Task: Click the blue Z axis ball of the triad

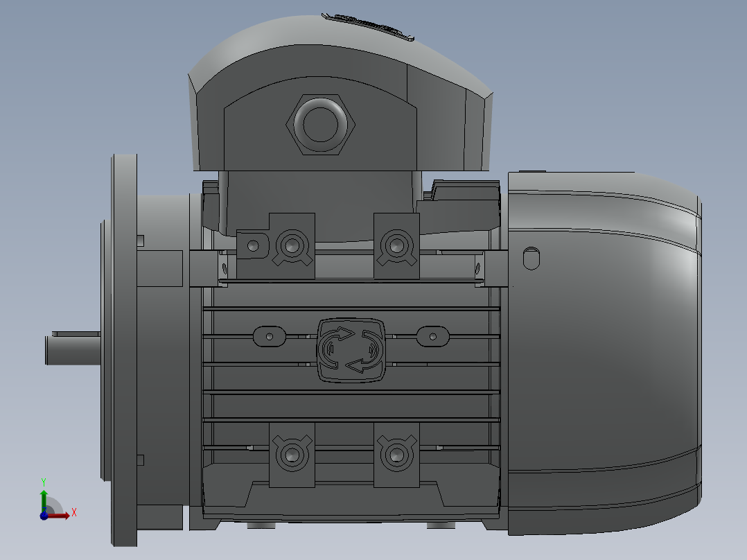Action: [x=44, y=516]
